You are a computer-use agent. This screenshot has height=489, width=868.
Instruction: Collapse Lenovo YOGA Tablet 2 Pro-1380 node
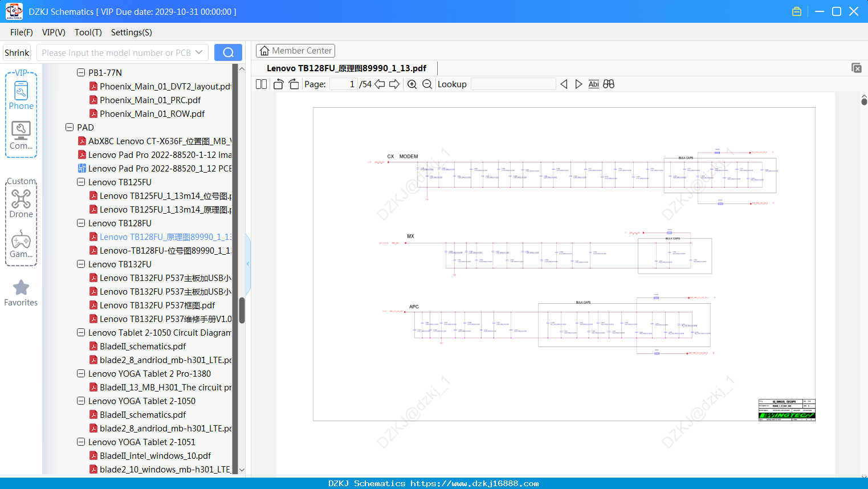(x=81, y=373)
